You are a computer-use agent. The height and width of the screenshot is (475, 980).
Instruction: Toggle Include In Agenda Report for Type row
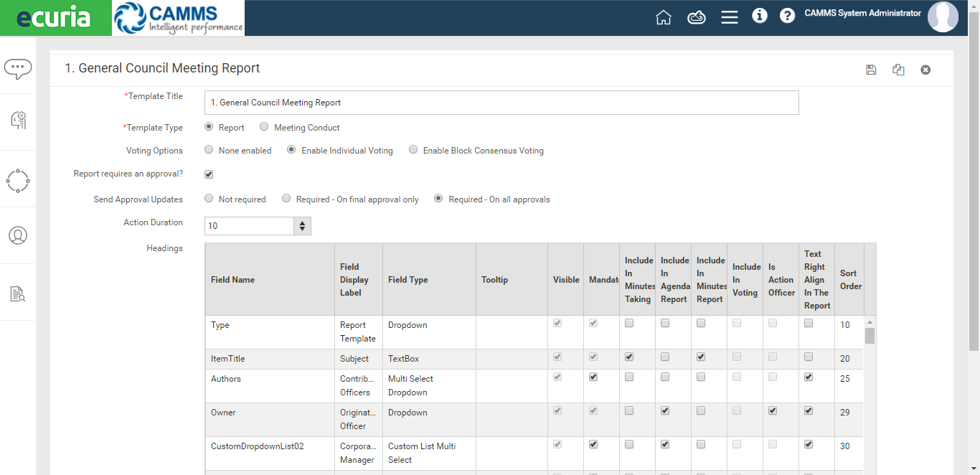click(665, 323)
